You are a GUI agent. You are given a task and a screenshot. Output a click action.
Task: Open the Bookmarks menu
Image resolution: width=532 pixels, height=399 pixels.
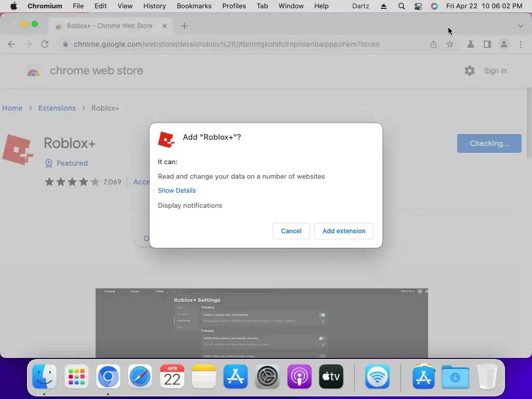194,6
